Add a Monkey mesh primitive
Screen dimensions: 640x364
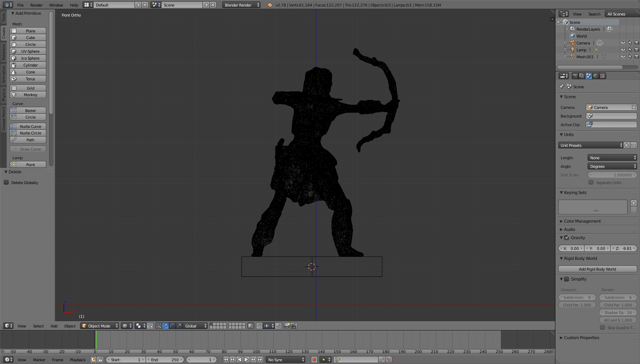click(28, 95)
